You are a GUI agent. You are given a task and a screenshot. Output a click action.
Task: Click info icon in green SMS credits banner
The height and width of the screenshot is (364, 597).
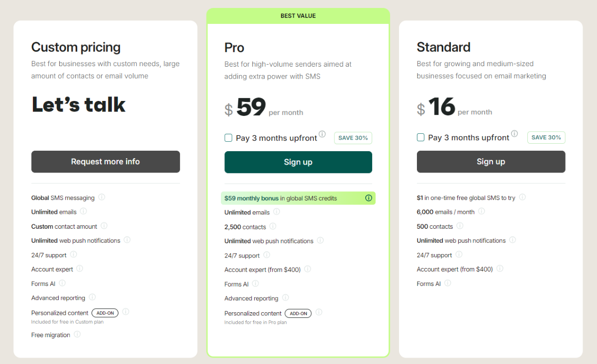(369, 198)
